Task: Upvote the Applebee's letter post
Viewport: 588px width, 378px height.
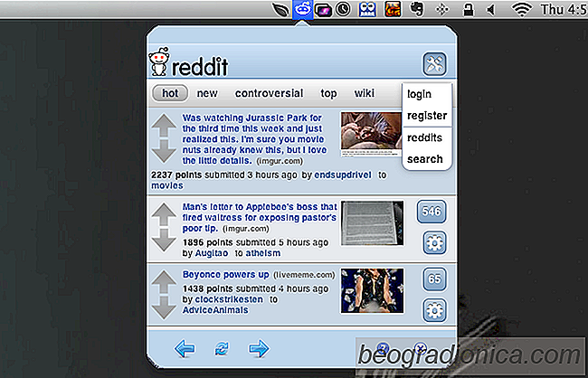Action: pyautogui.click(x=164, y=214)
